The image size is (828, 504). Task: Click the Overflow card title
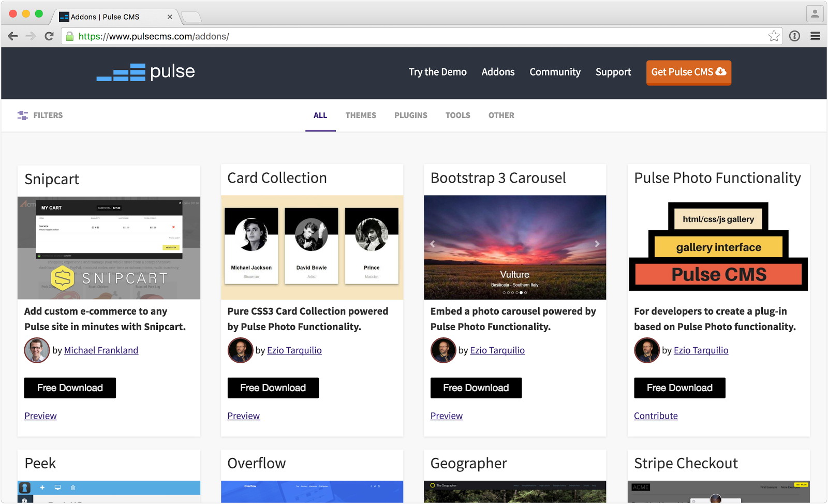[x=257, y=463]
